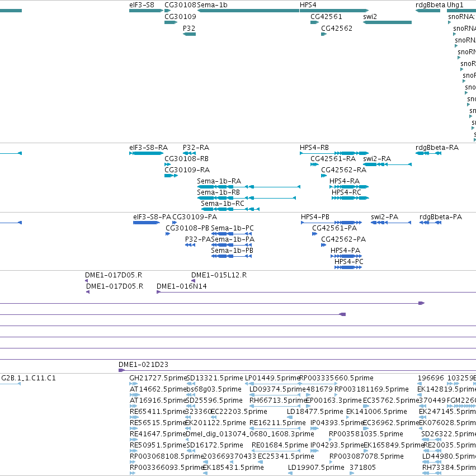Select the RE65411.5prime EST label
Screen dimensions: 476x476
pos(158,412)
